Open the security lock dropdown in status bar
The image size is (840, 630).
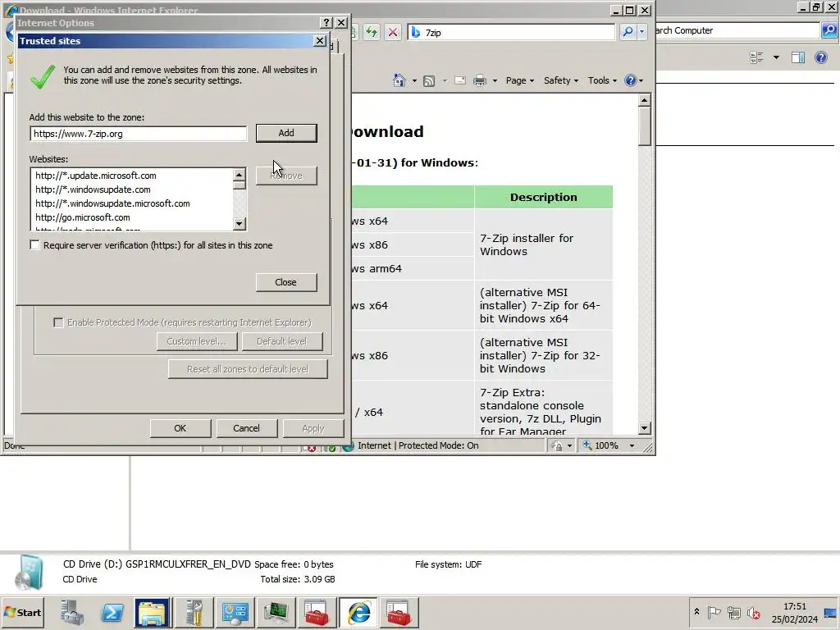569,445
